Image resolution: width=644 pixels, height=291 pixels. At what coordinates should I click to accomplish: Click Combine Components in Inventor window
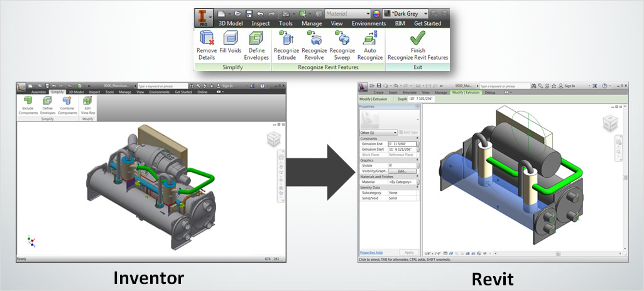click(x=67, y=105)
